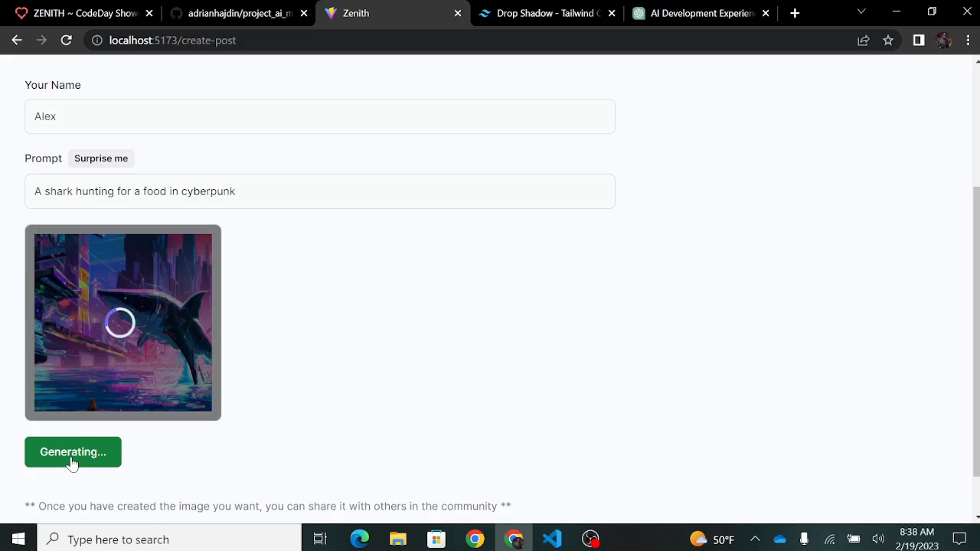Open the share page icon in address bar

(x=864, y=41)
